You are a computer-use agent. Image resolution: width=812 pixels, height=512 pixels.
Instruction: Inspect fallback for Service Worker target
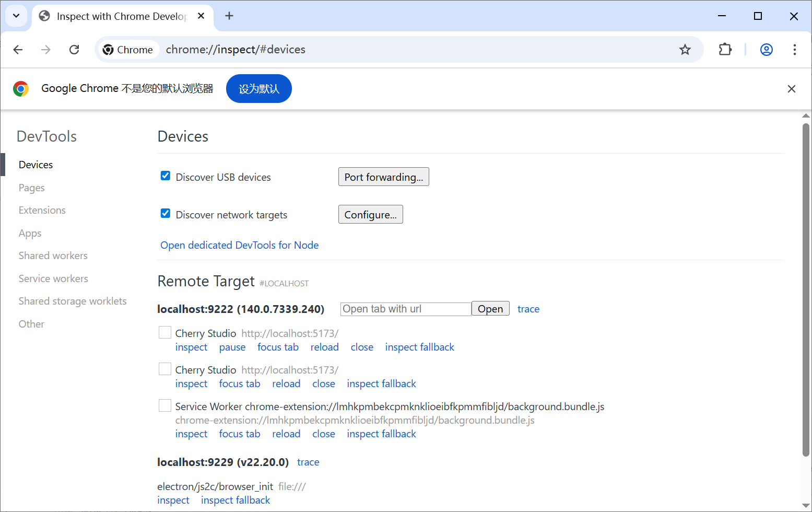(x=382, y=434)
